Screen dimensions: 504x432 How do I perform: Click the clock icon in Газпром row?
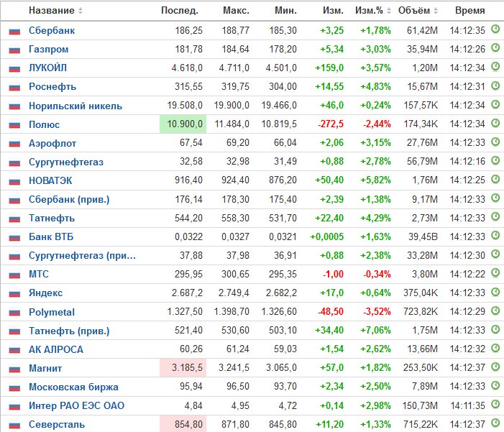pos(495,48)
